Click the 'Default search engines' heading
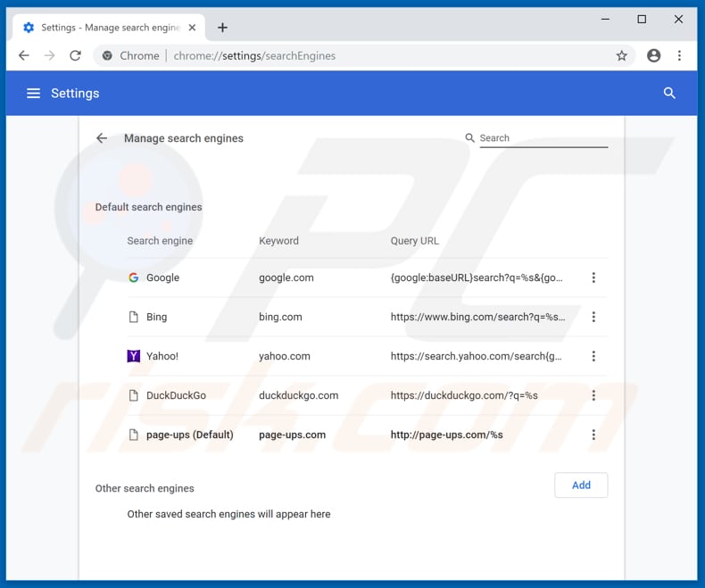The image size is (705, 588). [148, 207]
